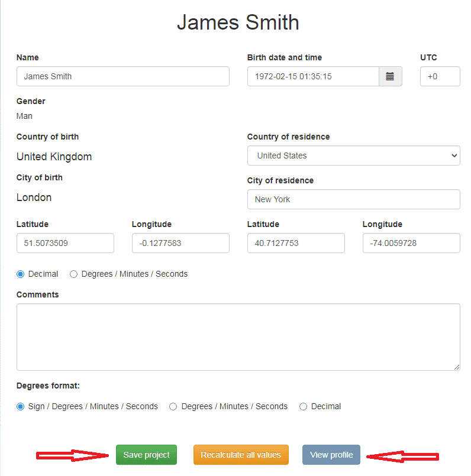Edit the City of residence field

(353, 199)
